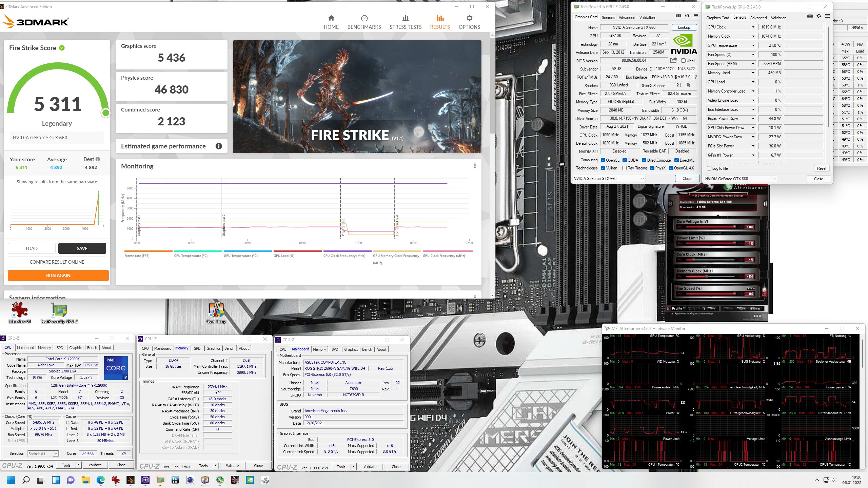Screen dimensions: 868x488
Task: Open OPTIONS gear icon in 3DMark
Action: click(x=469, y=18)
